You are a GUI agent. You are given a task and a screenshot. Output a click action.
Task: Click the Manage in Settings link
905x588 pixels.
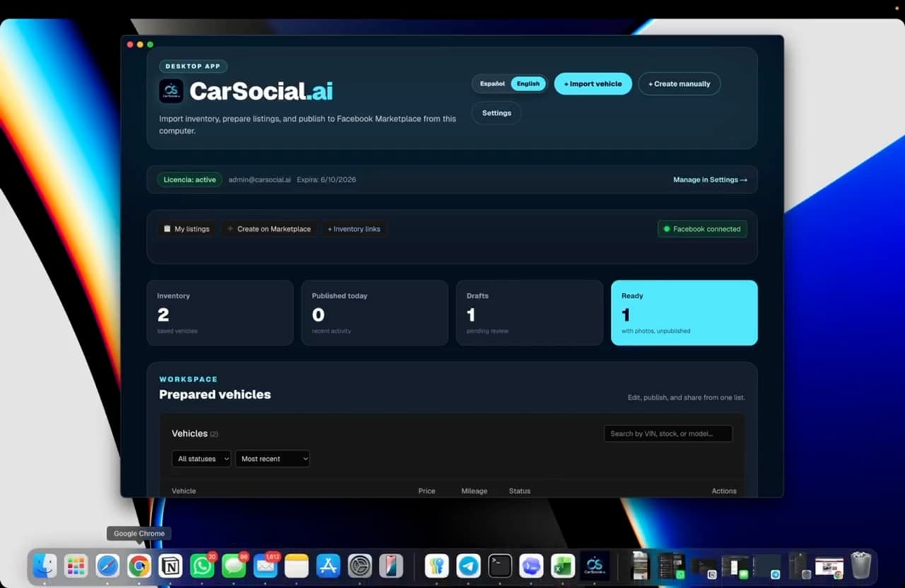710,180
